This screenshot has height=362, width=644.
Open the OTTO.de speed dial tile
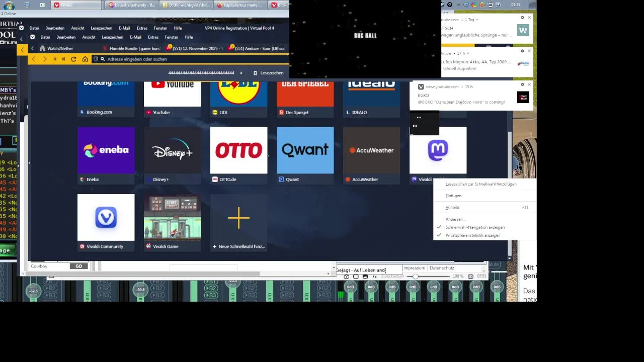pyautogui.click(x=238, y=155)
